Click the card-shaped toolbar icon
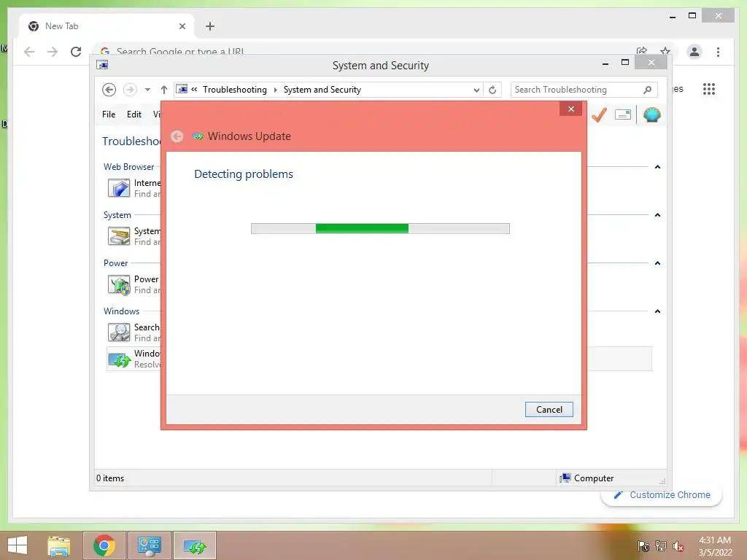 coord(623,114)
